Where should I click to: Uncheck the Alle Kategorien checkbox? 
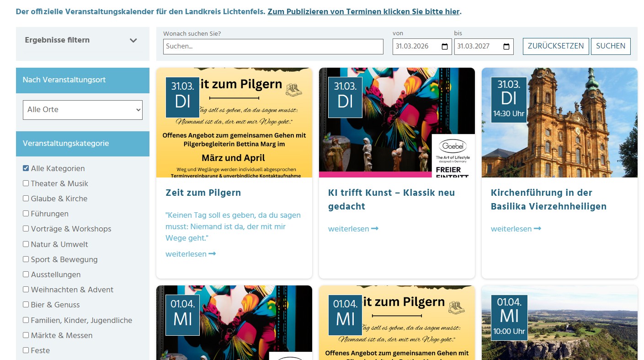click(26, 168)
